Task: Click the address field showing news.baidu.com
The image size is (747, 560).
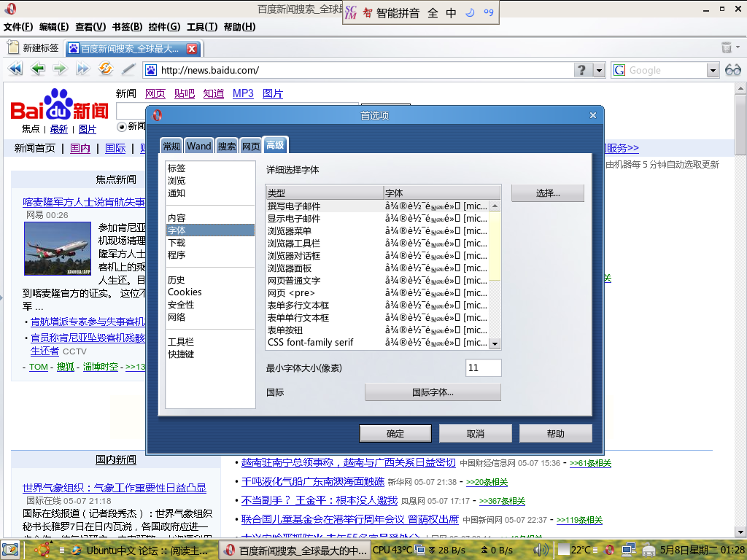Action: pyautogui.click(x=357, y=71)
